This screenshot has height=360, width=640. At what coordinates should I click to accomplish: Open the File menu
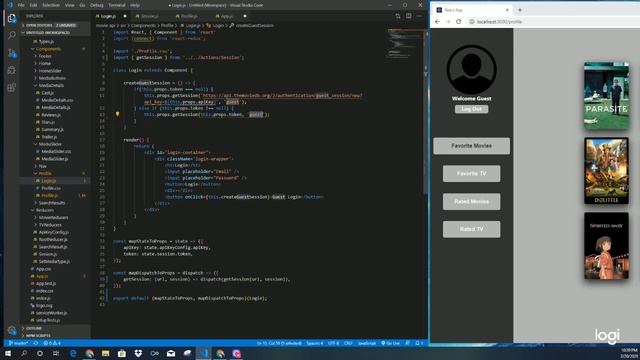tap(21, 5)
